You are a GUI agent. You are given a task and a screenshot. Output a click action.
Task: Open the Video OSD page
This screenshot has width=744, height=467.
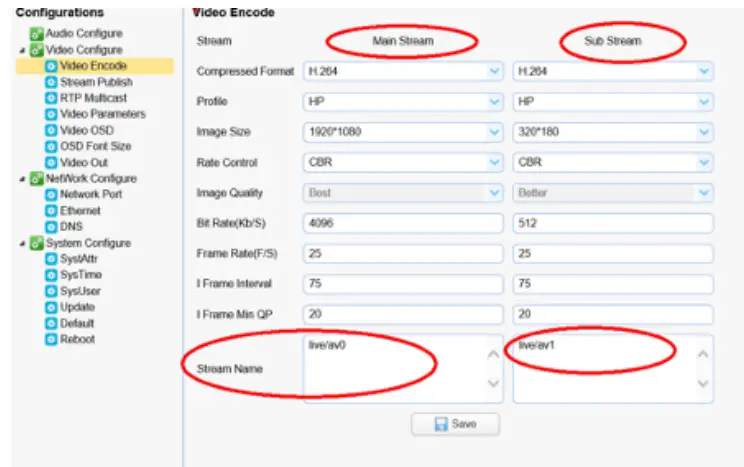86,131
